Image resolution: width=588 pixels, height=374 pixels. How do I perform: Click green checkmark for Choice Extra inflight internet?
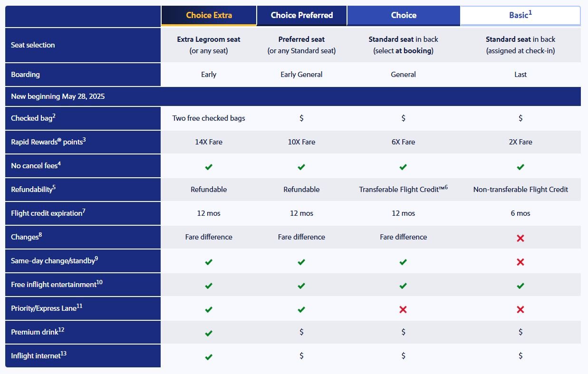209,357
